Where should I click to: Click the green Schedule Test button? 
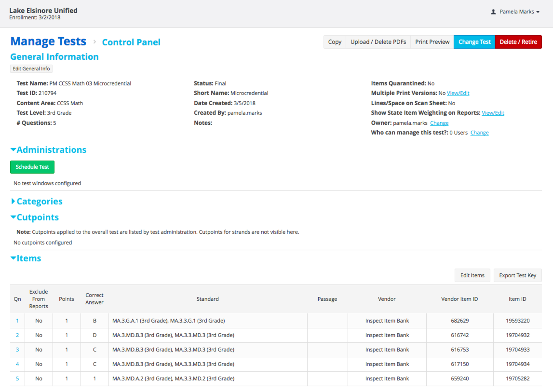(x=32, y=167)
